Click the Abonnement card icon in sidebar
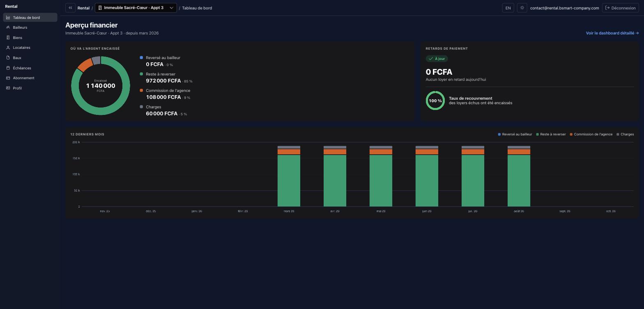Viewport: 644px width, 309px height. pyautogui.click(x=8, y=78)
